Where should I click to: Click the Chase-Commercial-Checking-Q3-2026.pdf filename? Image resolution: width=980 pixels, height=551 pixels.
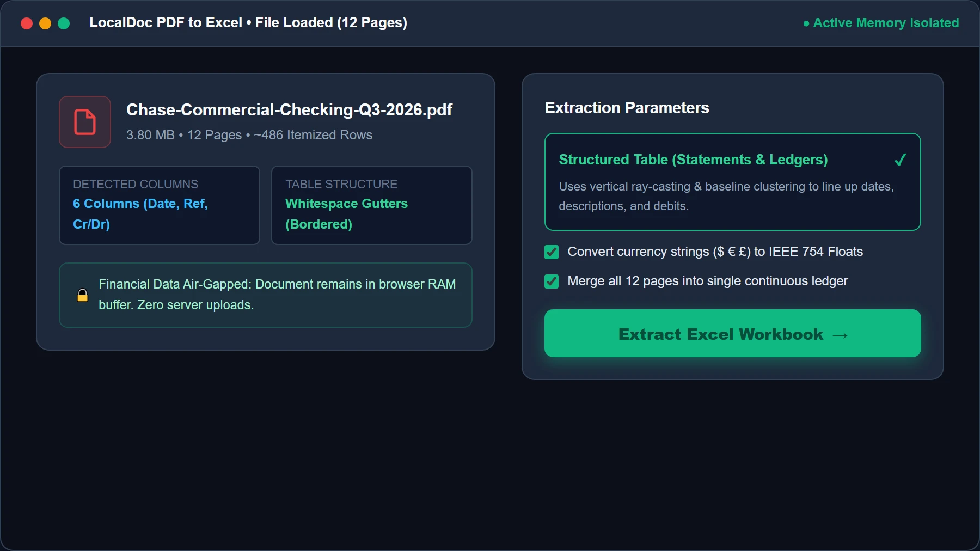[289, 109]
